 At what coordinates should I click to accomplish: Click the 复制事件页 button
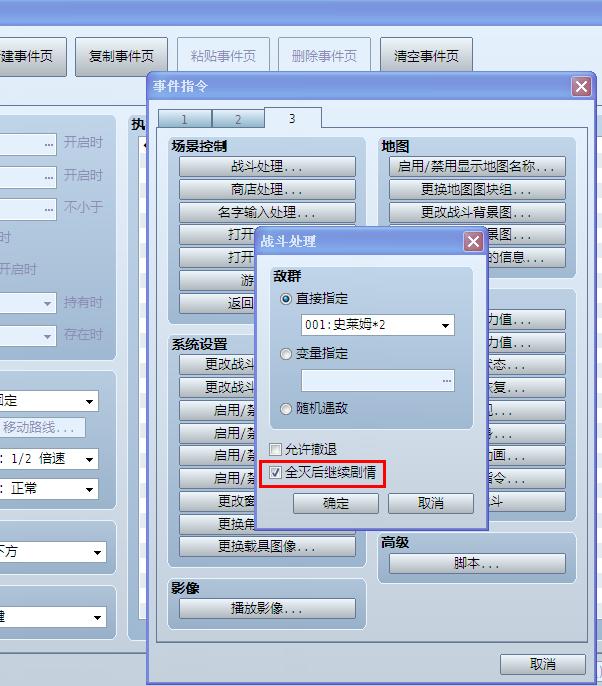(x=122, y=57)
